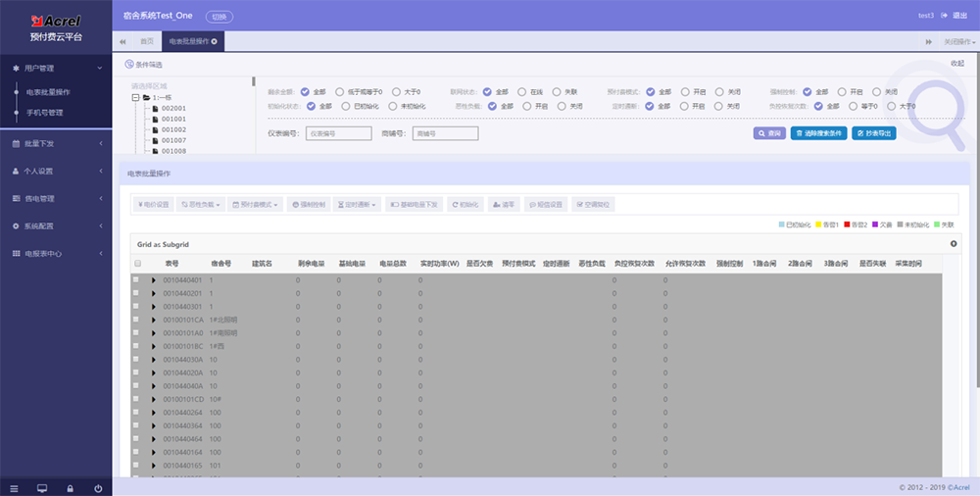
Task: Open 手机号管理 in the sidebar
Action: pyautogui.click(x=44, y=113)
